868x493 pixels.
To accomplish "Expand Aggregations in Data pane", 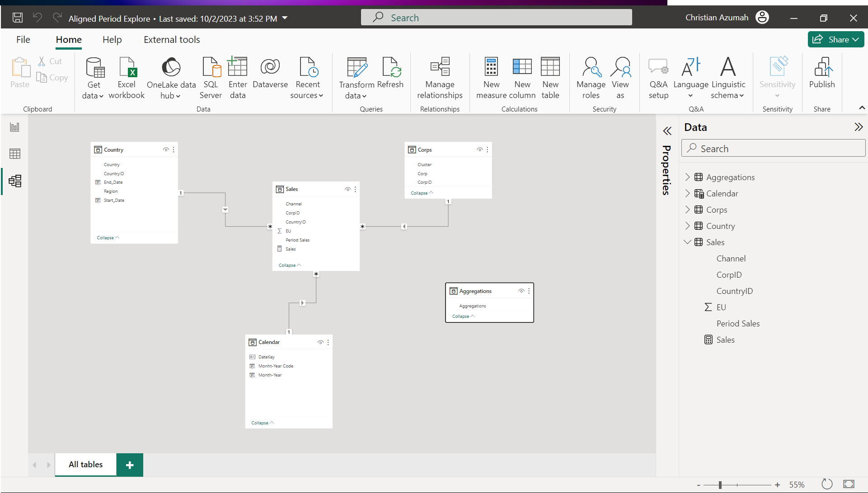I will [687, 177].
